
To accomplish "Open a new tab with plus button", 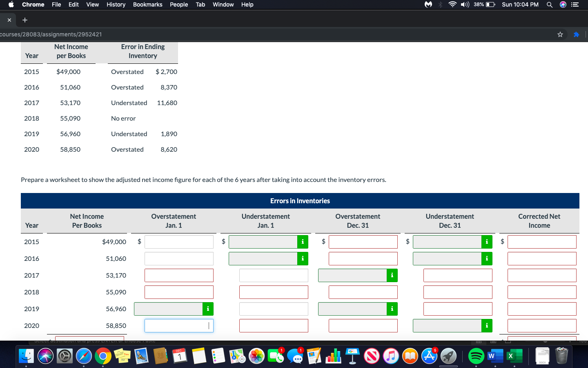I will point(25,20).
